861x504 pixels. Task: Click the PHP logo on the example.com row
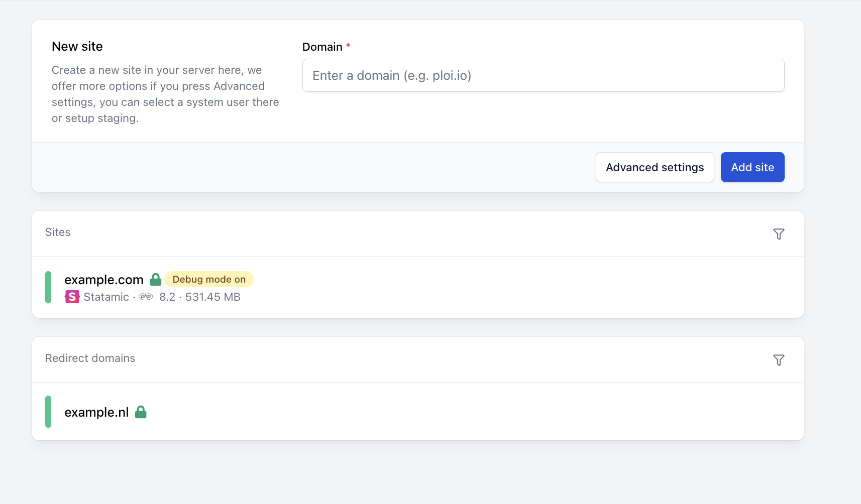[x=146, y=297]
